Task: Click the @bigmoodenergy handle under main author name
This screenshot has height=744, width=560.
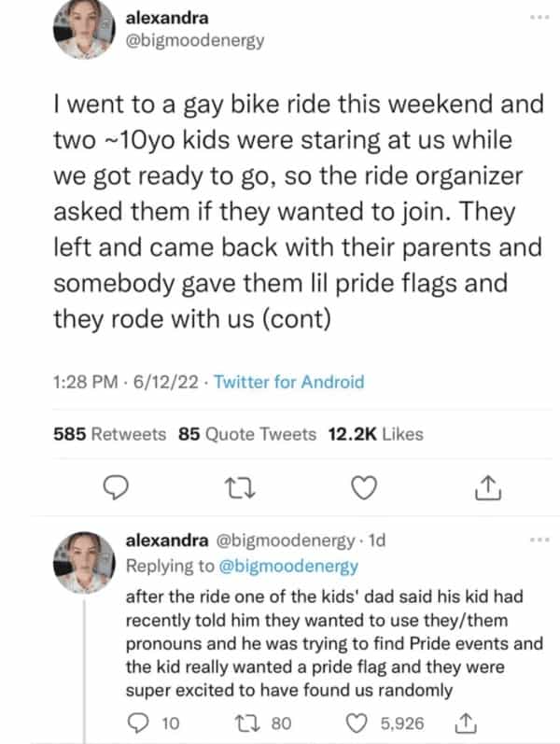Action: [193, 41]
